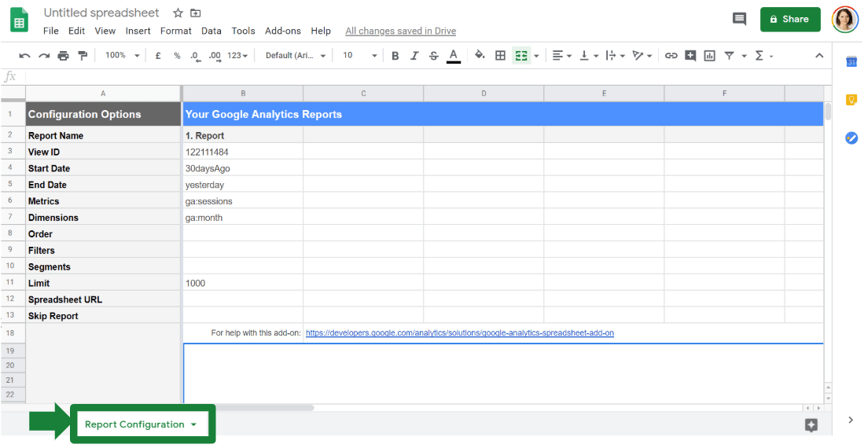
Task: Open the Default (Arial) font dropdown
Action: click(296, 56)
